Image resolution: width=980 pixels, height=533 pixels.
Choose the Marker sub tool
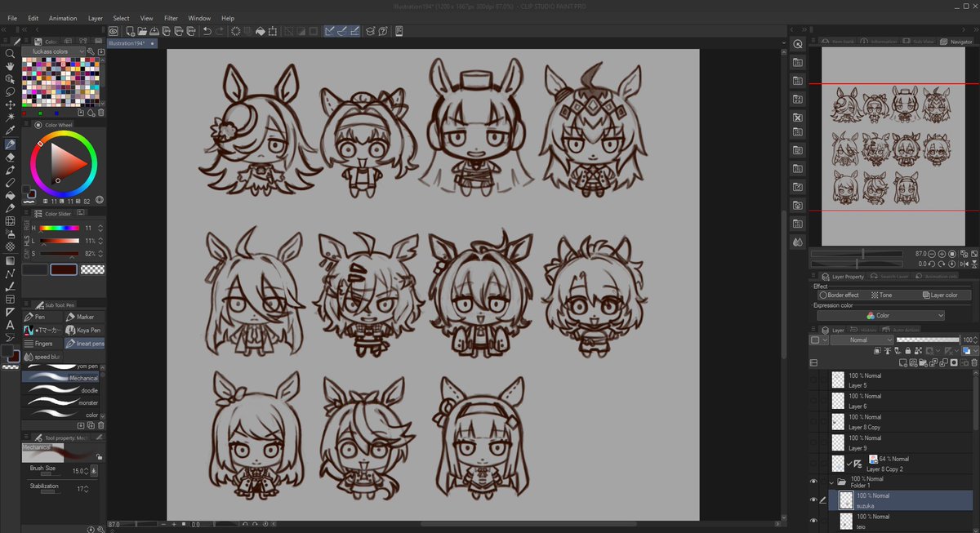(x=84, y=317)
